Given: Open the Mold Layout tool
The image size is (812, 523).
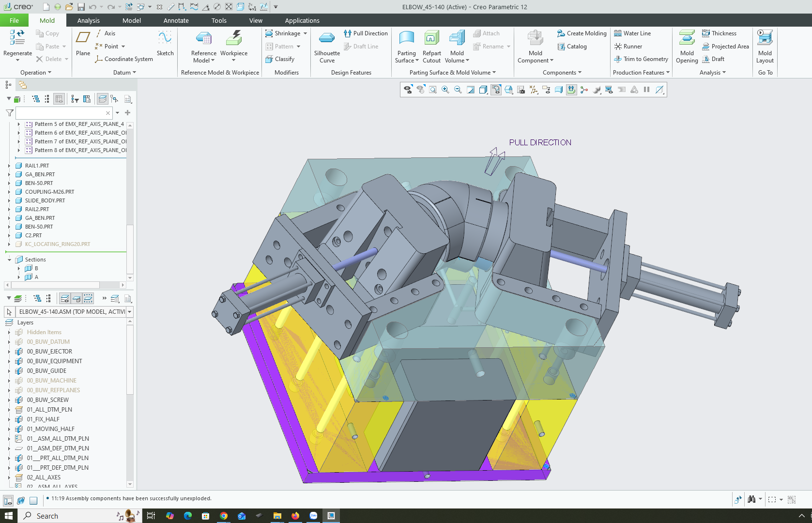Looking at the screenshot, I should [x=765, y=39].
